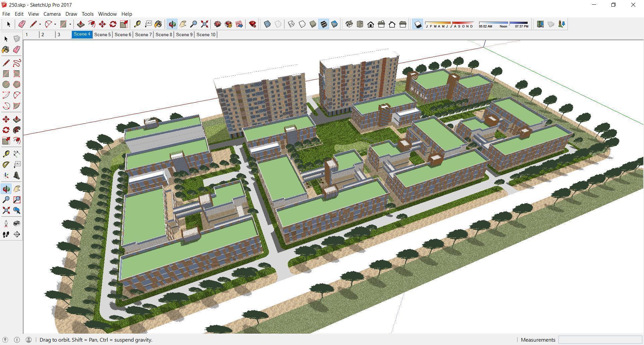This screenshot has width=644, height=345.
Task: Toggle X-Ray face style
Action: 267,24
